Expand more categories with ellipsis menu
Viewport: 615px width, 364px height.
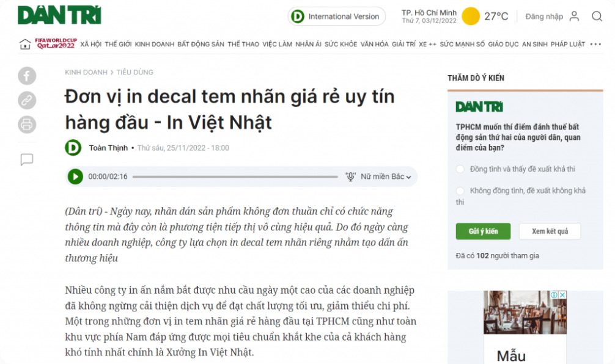point(595,44)
